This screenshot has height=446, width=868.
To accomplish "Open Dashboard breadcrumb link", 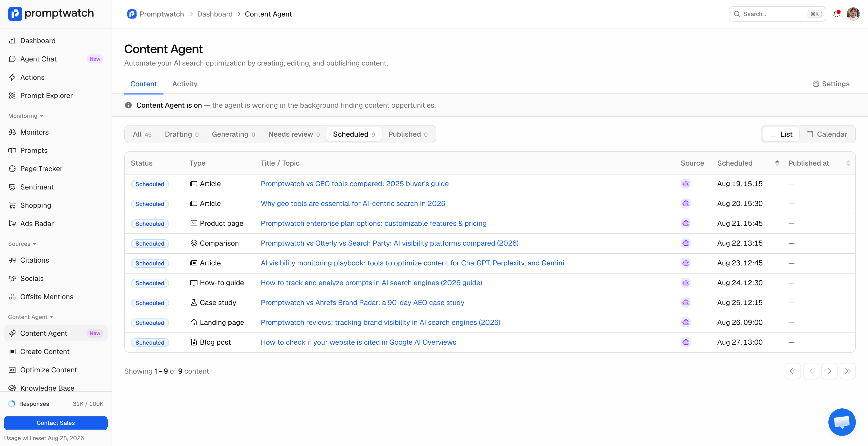I will click(215, 14).
